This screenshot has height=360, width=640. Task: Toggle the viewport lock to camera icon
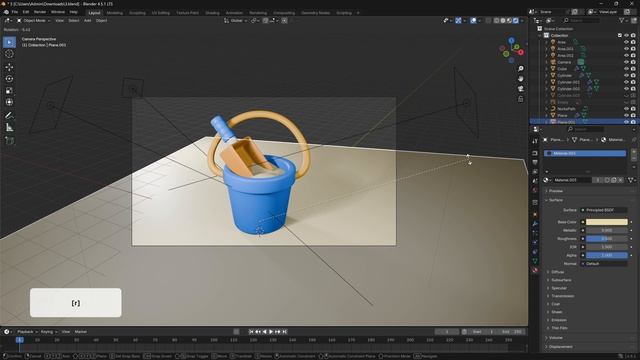point(520,99)
